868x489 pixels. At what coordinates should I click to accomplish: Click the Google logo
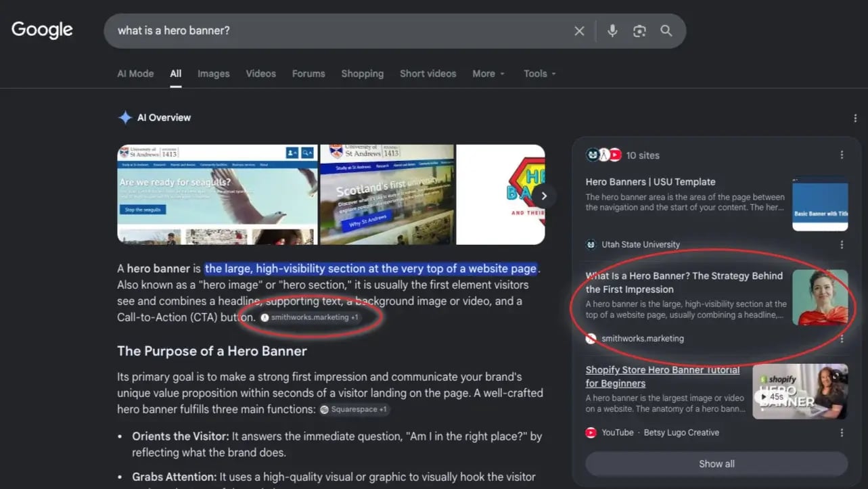[x=42, y=30]
